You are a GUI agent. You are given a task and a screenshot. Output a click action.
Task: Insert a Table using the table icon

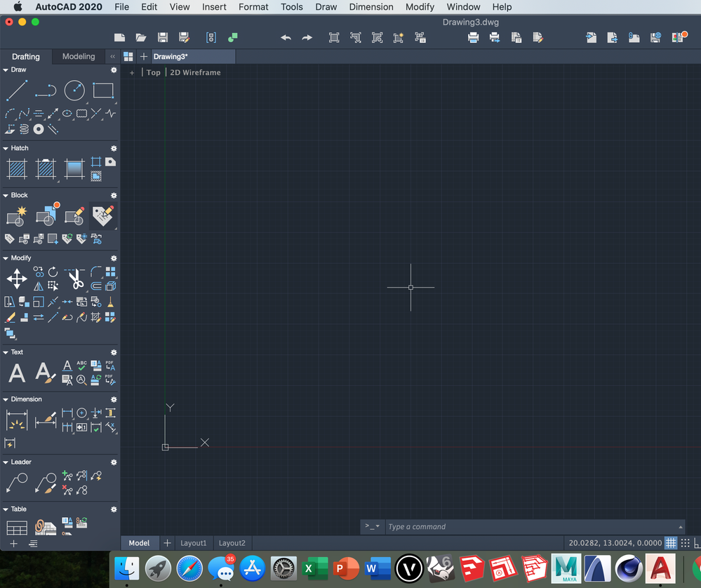point(17,528)
